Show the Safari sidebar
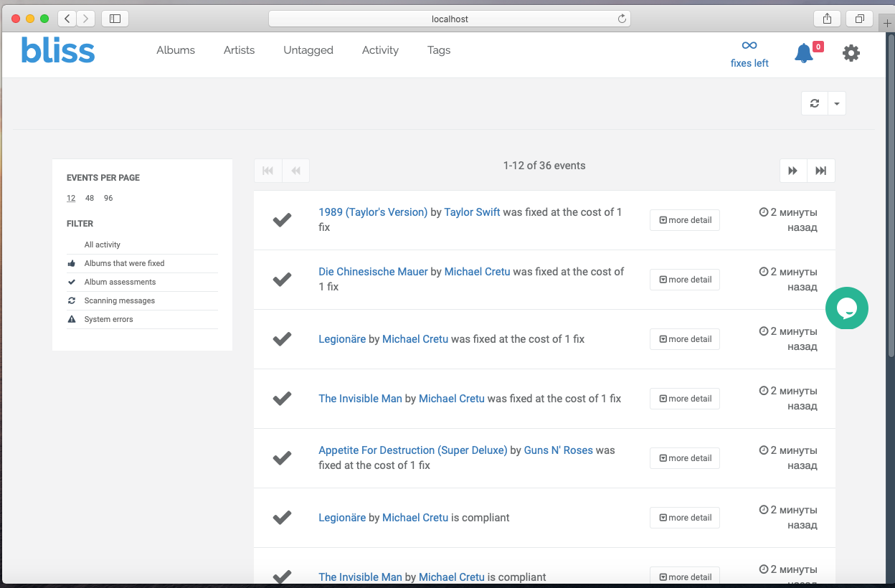895x588 pixels. point(115,19)
